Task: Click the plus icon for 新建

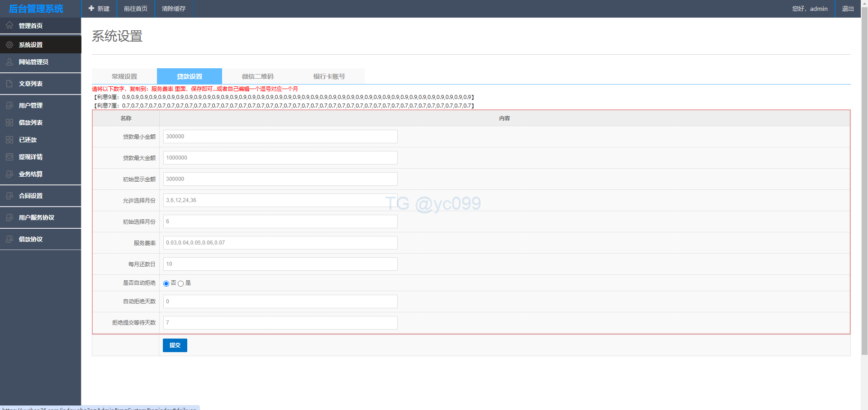Action: pos(91,9)
